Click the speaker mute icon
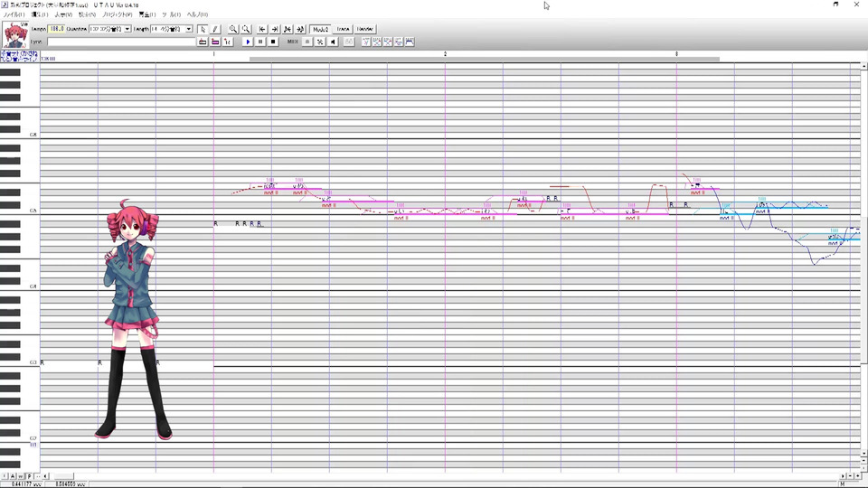The width and height of the screenshot is (868, 488). [x=333, y=42]
